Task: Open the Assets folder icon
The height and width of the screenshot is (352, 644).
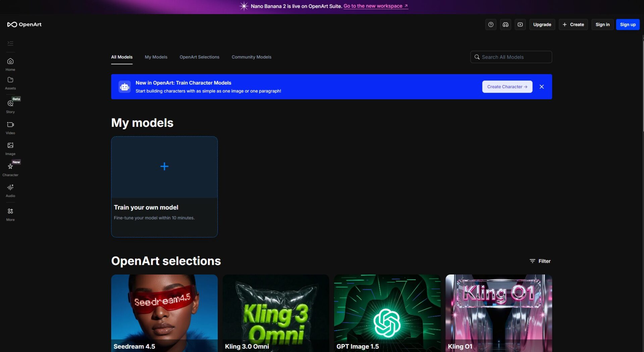Action: tap(10, 80)
